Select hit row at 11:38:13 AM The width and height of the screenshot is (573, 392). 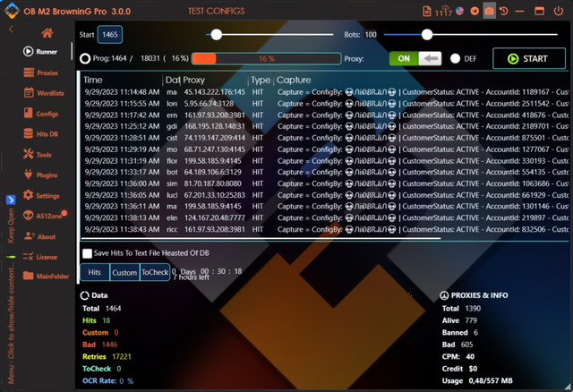[325, 217]
